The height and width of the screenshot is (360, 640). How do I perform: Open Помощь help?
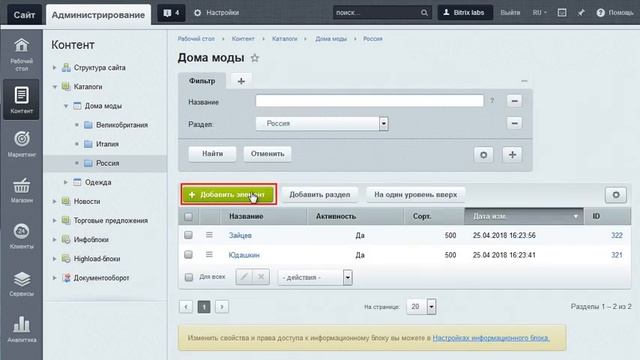click(615, 13)
